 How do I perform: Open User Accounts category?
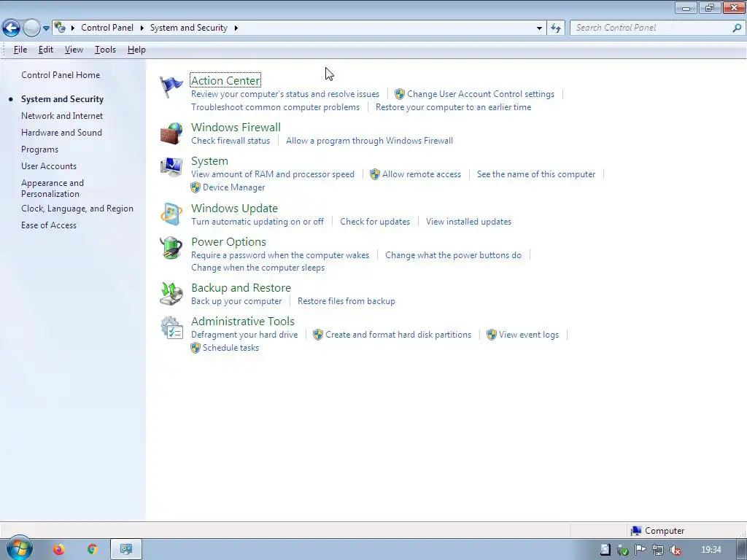tap(49, 166)
